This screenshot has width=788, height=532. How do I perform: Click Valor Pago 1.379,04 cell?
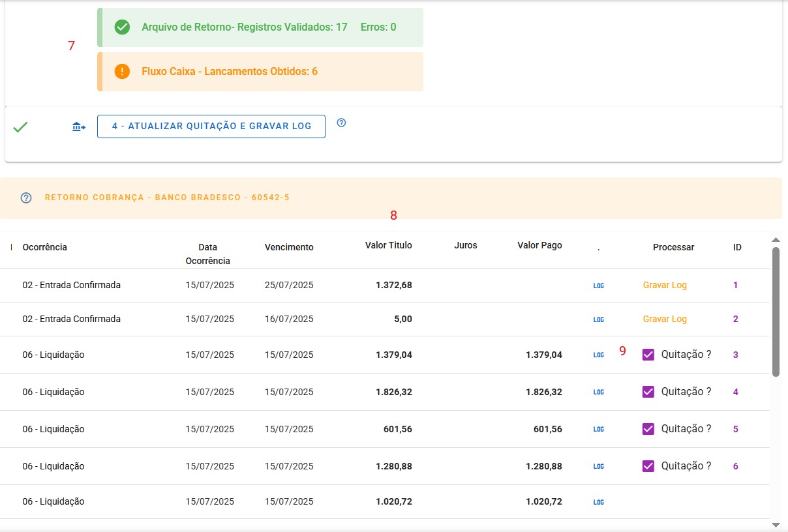pyautogui.click(x=544, y=355)
